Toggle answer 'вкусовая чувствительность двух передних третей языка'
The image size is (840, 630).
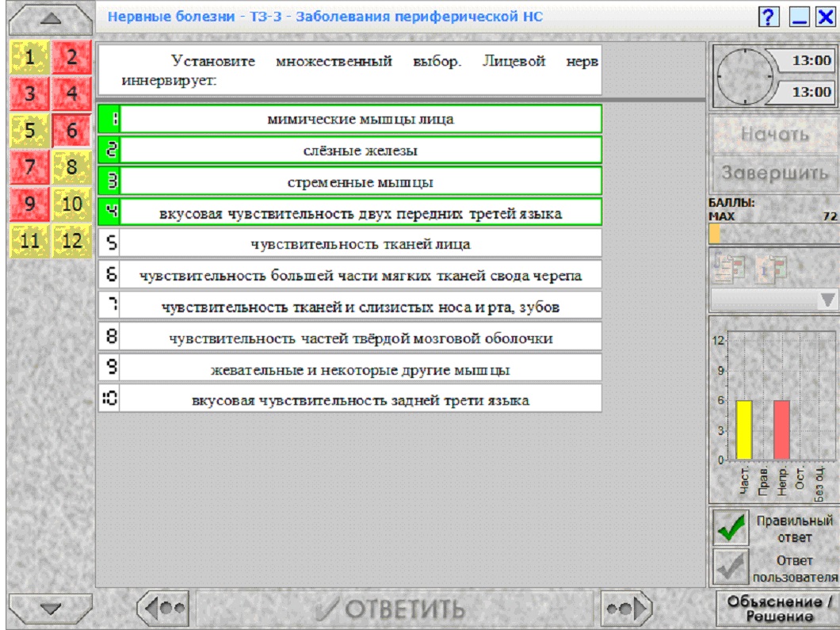349,212
